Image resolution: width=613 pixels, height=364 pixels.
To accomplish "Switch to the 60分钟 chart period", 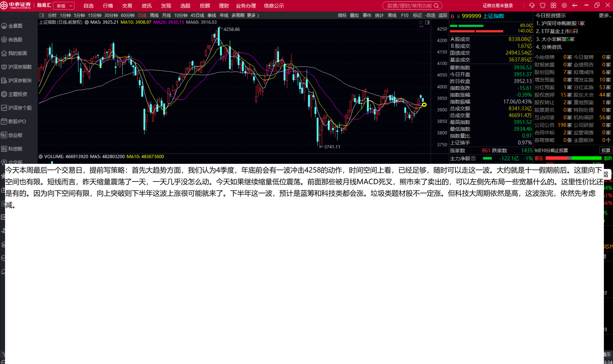I will (x=127, y=16).
